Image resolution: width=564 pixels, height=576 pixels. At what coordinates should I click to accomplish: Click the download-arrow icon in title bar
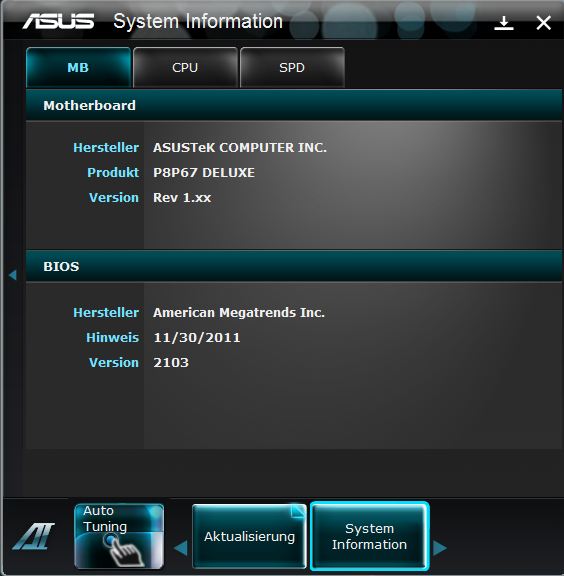coord(504,23)
